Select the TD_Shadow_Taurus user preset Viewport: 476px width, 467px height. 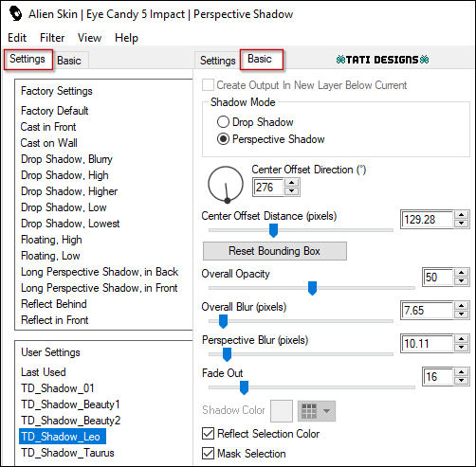(67, 453)
